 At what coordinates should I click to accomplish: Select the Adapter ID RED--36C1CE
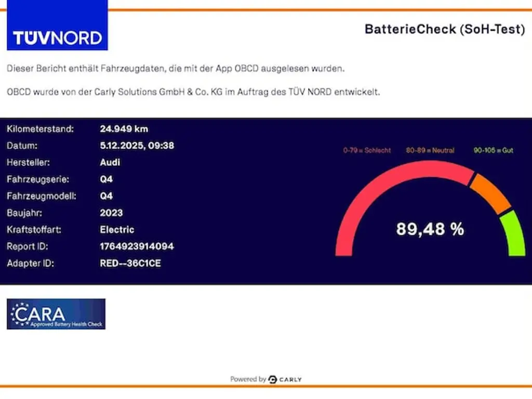click(130, 263)
